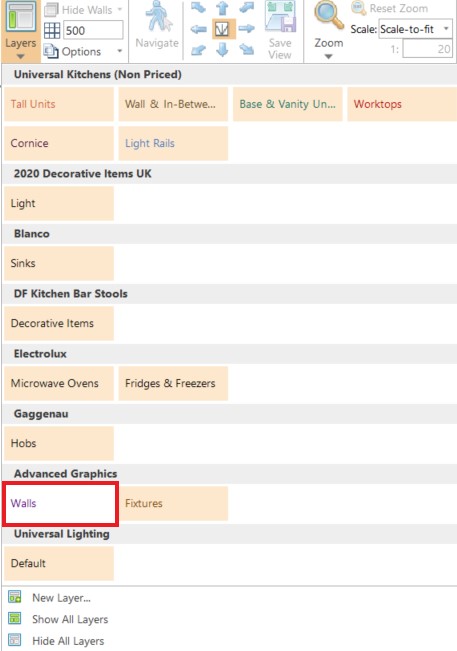Click the grid size field showing 500
457x651 pixels.
click(x=93, y=31)
